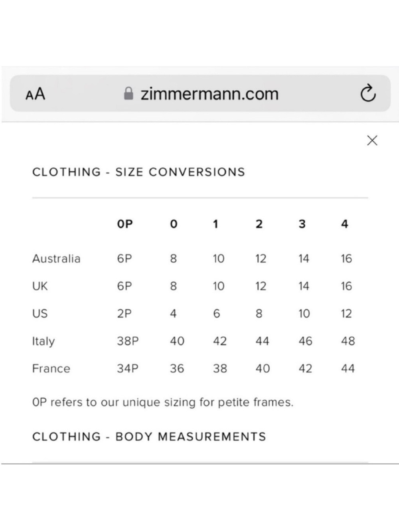Click the size 0 column header
Viewport: 399px width, 532px height.
(174, 224)
